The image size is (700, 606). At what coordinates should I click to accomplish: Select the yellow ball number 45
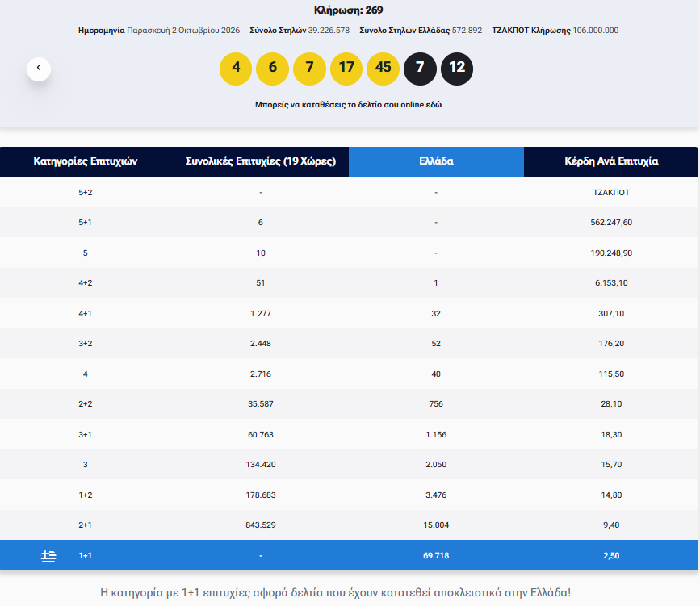[x=383, y=69]
